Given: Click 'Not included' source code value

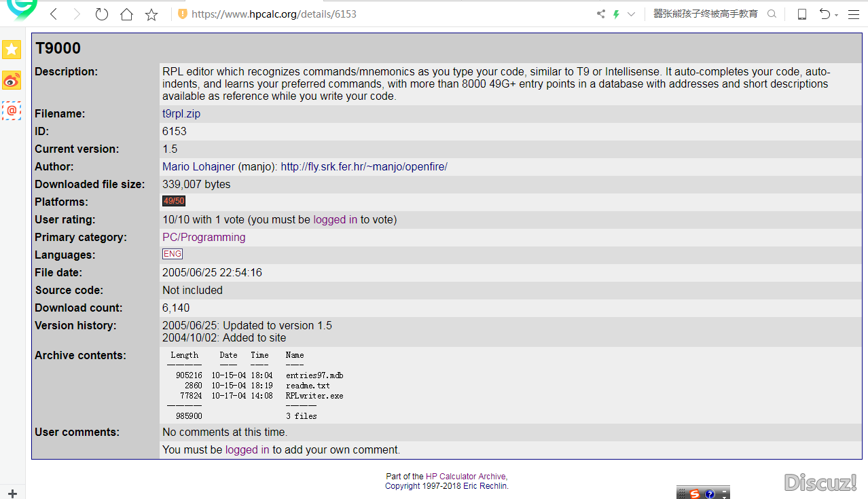Looking at the screenshot, I should (x=192, y=291).
